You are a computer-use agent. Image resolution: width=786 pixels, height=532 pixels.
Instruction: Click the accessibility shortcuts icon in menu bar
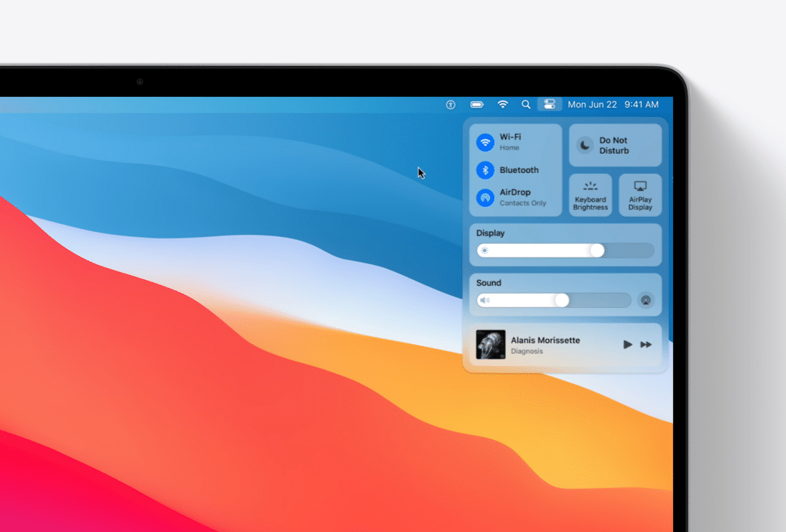click(x=450, y=104)
